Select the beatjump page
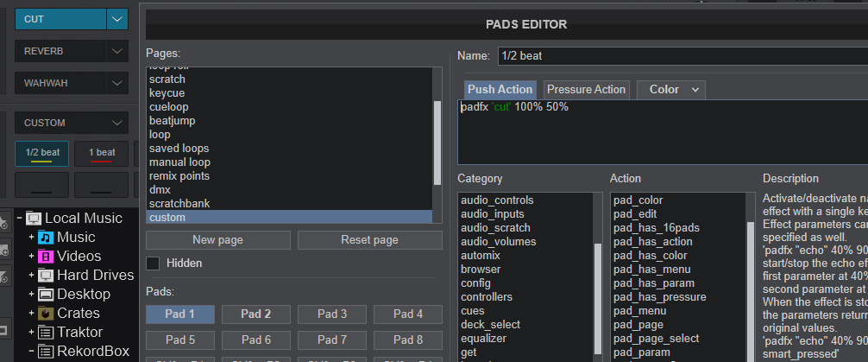 (290, 121)
